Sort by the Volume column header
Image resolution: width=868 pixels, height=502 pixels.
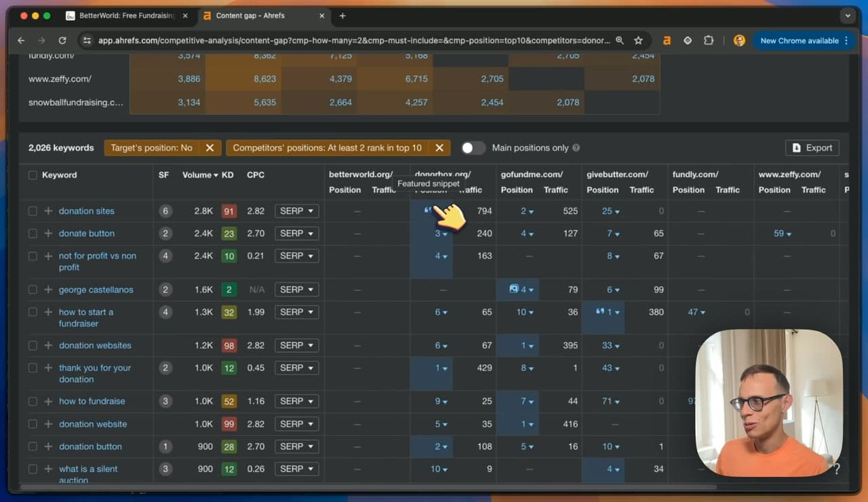click(x=200, y=175)
